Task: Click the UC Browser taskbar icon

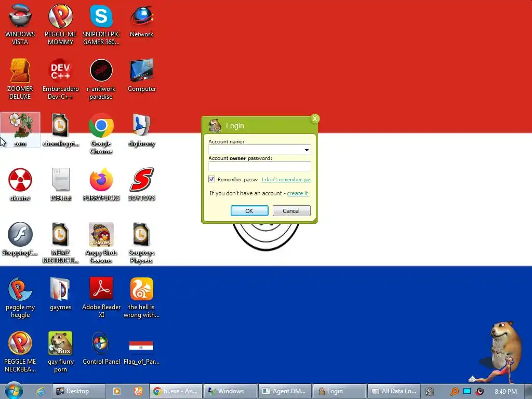Action: click(138, 391)
